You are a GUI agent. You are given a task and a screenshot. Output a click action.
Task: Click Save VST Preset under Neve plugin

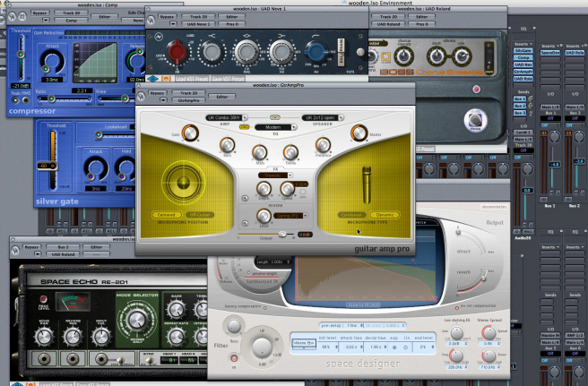tap(229, 79)
